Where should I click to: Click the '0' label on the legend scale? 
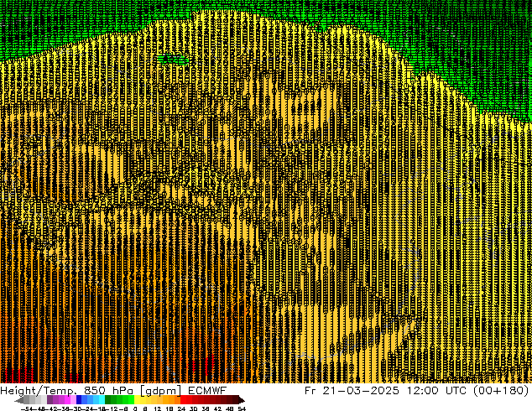coord(135,408)
